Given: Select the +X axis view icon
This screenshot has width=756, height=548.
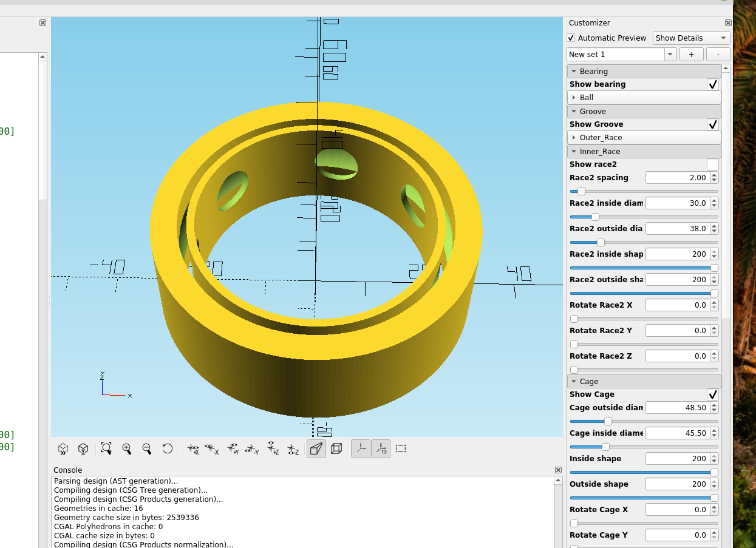Looking at the screenshot, I should click(193, 448).
